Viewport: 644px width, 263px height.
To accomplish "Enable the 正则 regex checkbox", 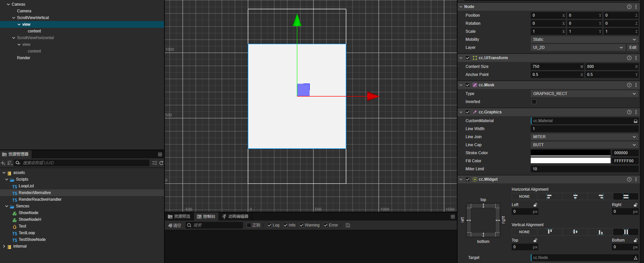I will coord(249,225).
